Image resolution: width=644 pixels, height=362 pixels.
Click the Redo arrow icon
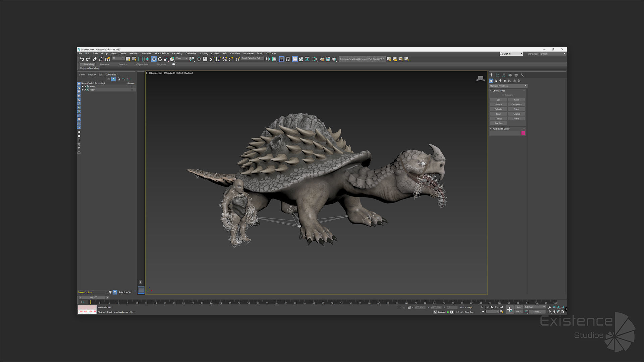click(x=88, y=59)
